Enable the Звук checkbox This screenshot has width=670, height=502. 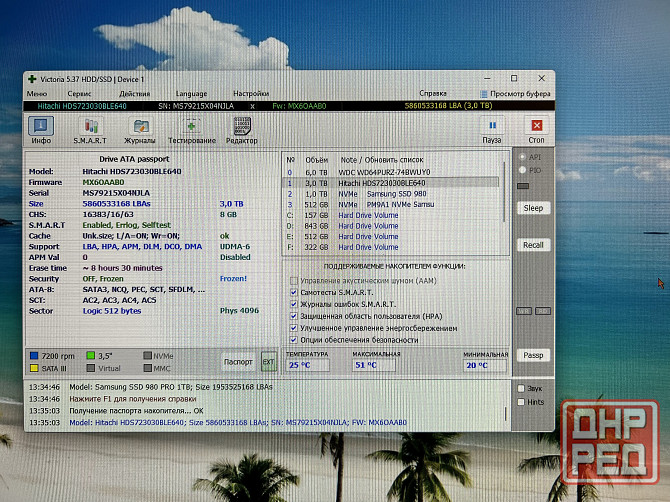click(521, 388)
